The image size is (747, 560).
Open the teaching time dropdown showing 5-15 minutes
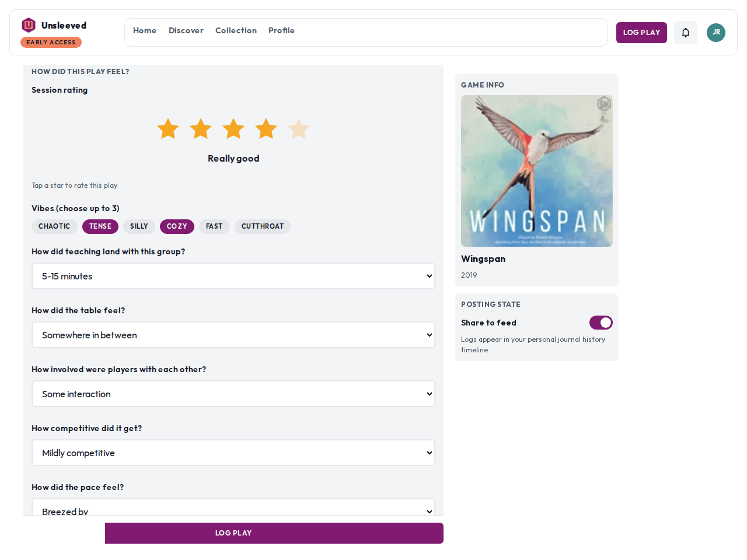(x=233, y=276)
